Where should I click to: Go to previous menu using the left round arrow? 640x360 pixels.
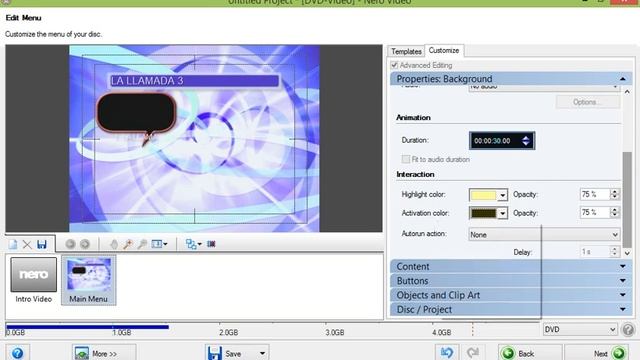70,244
